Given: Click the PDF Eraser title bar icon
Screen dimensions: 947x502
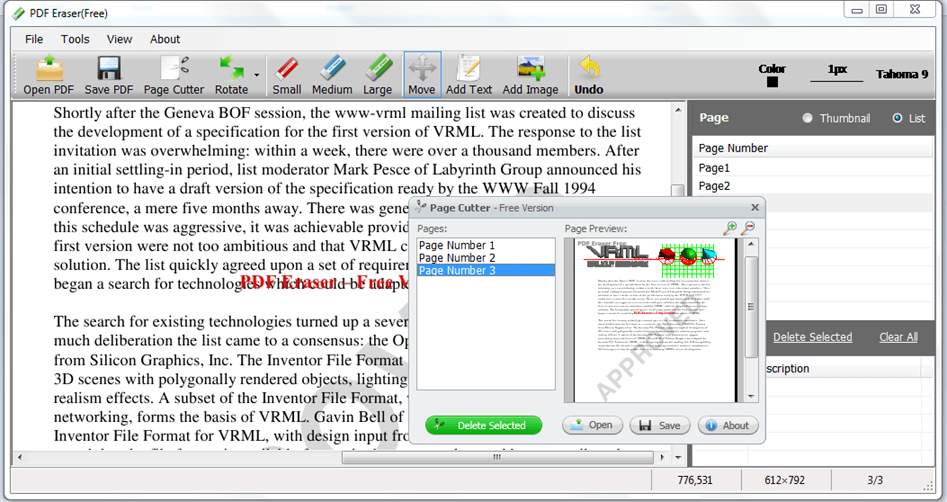Looking at the screenshot, I should point(19,13).
